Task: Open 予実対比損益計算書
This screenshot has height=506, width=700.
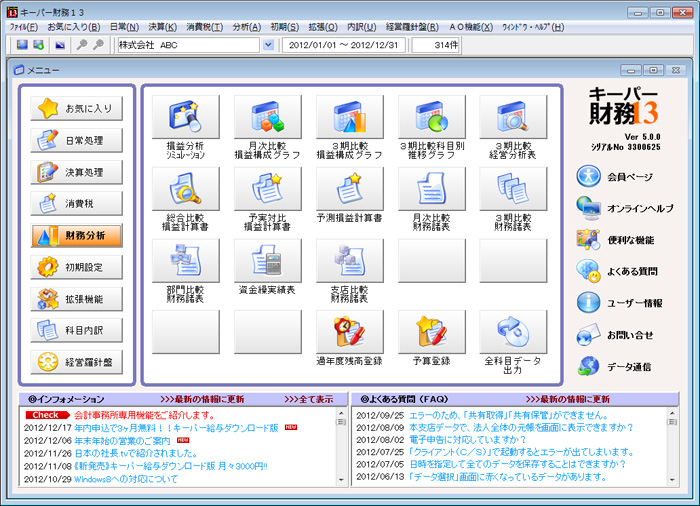Action: 267,189
